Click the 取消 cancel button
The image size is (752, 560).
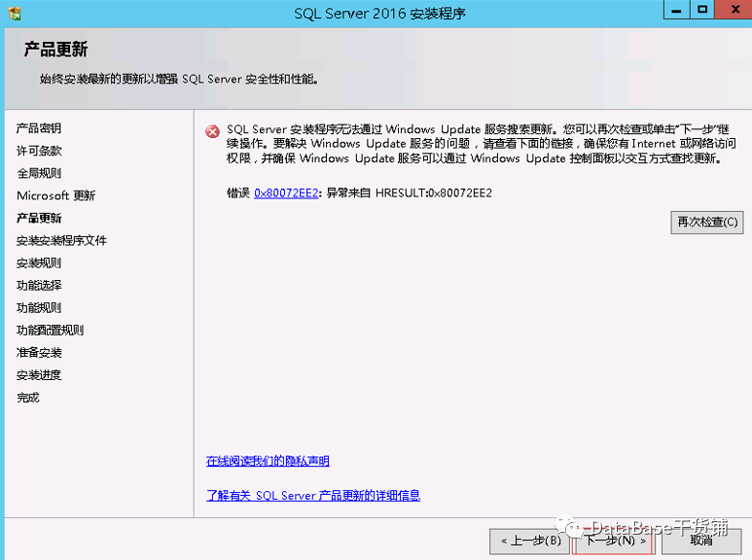point(701,542)
